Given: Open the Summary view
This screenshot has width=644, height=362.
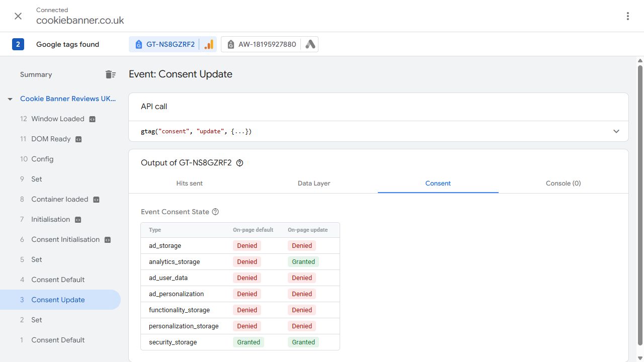Looking at the screenshot, I should pyautogui.click(x=36, y=74).
